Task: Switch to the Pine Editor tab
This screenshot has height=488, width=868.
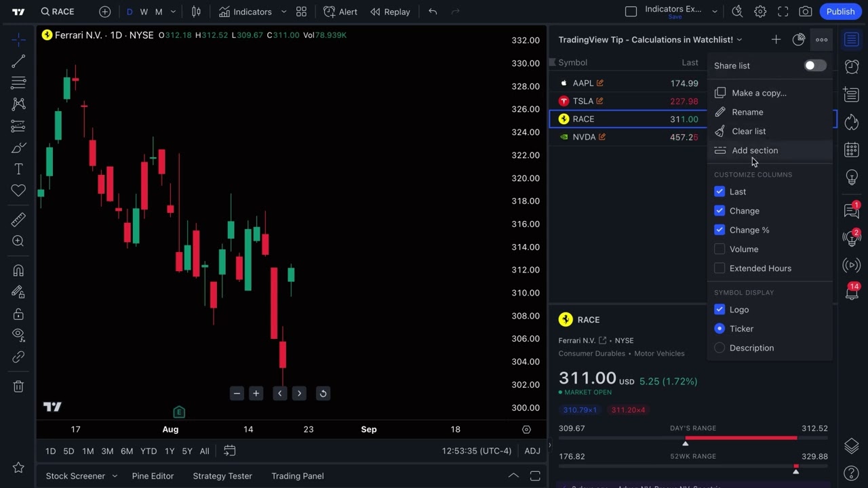Action: click(153, 476)
